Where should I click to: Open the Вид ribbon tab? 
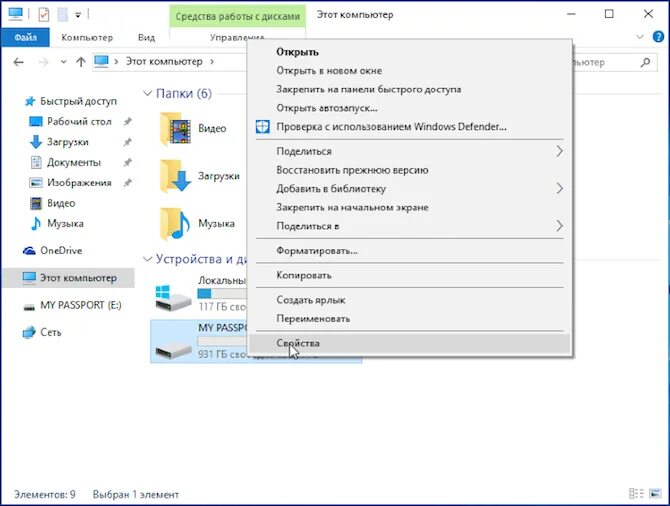tap(146, 37)
